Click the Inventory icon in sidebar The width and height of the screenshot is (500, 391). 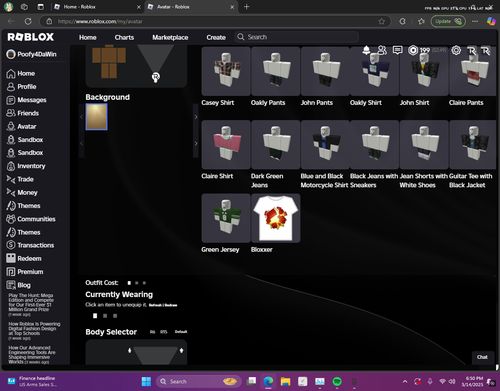(x=11, y=166)
